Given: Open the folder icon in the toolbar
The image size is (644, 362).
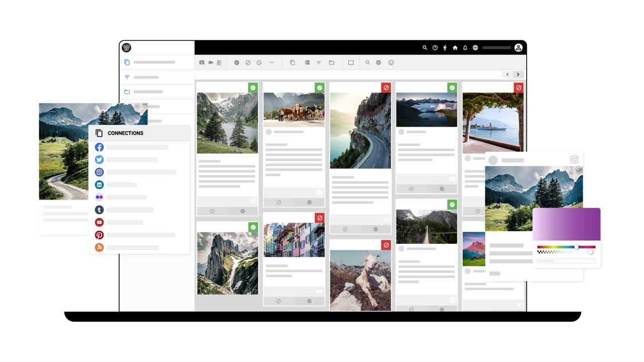Looking at the screenshot, I should click(332, 63).
